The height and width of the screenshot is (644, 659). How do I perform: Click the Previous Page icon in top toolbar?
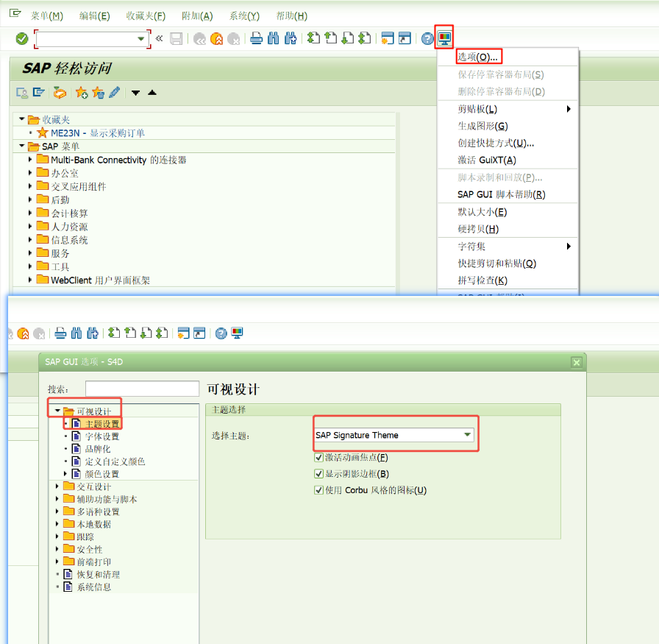pos(331,38)
